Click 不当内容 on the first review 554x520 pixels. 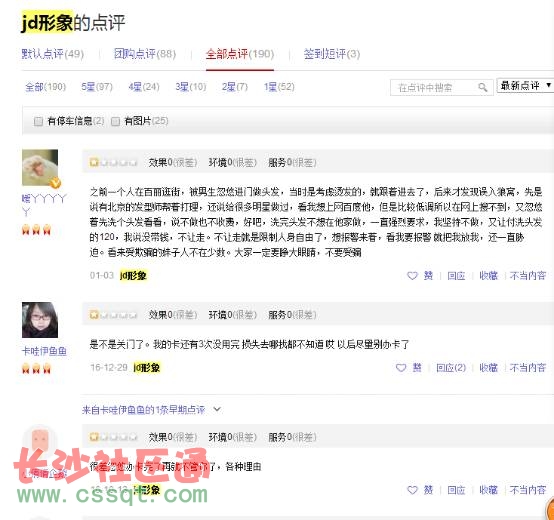[x=528, y=276]
